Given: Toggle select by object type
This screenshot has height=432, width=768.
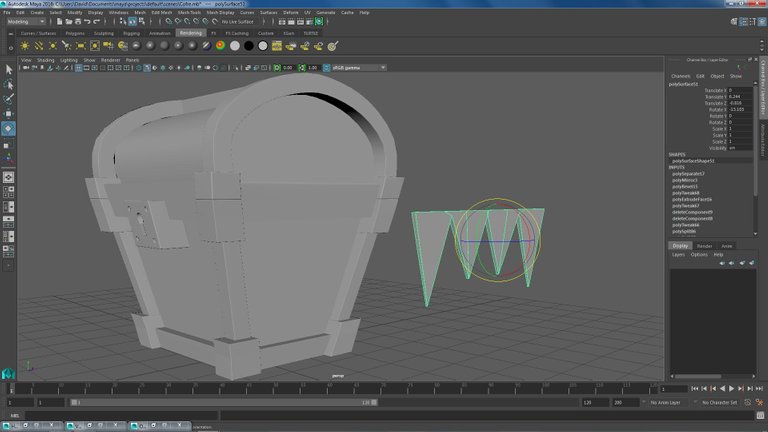Looking at the screenshot, I should [x=132, y=22].
